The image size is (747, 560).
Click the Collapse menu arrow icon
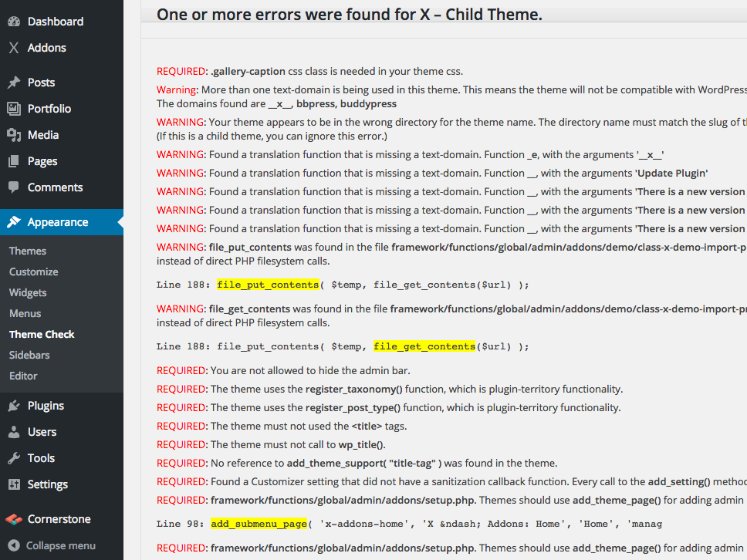tap(14, 545)
